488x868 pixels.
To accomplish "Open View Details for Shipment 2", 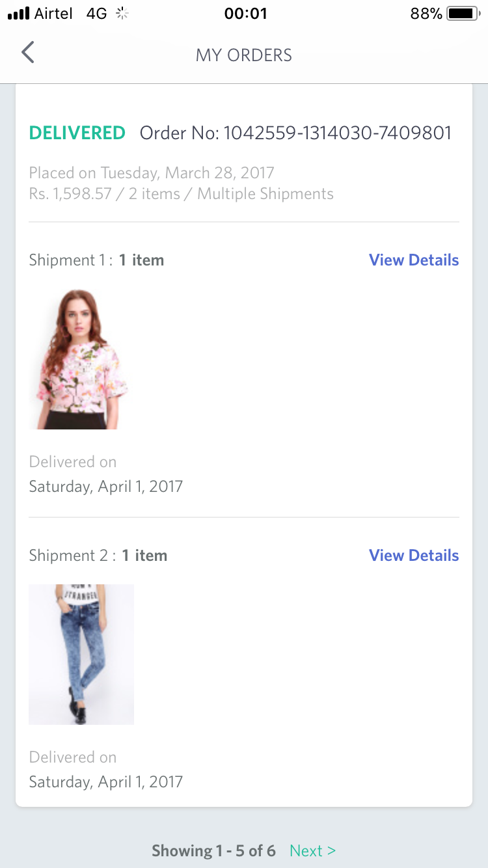I will tap(414, 556).
